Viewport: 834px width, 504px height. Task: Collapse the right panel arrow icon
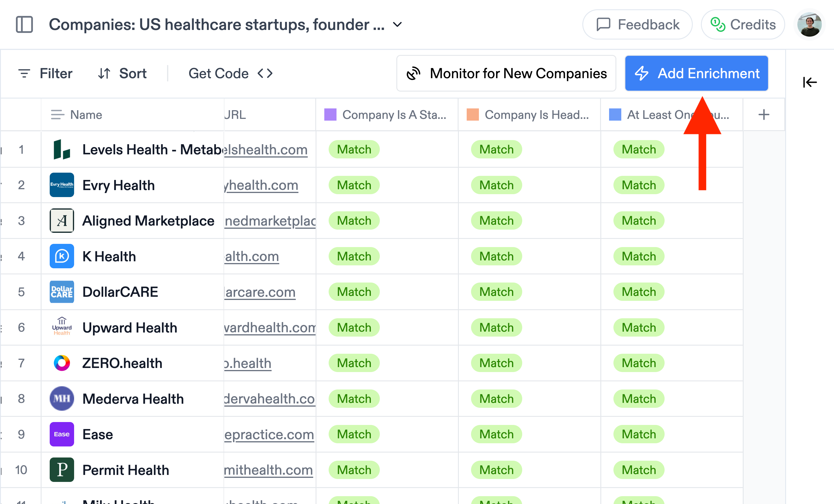(810, 82)
